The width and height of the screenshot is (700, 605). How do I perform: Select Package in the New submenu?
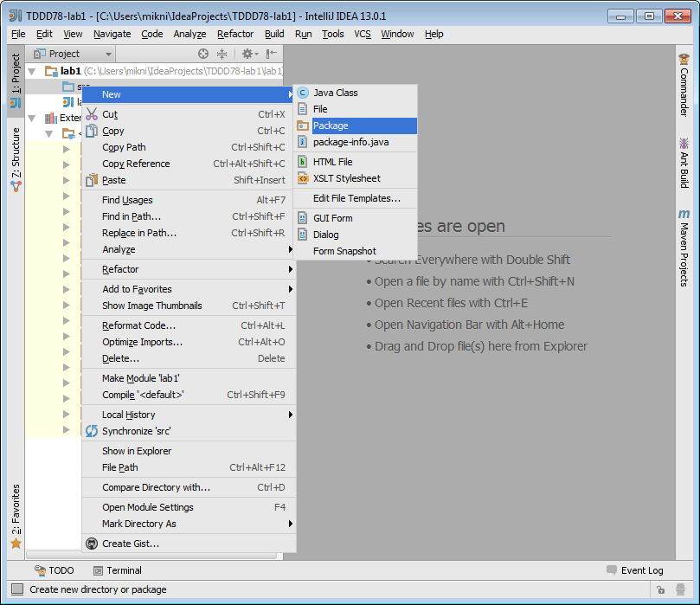(x=356, y=126)
